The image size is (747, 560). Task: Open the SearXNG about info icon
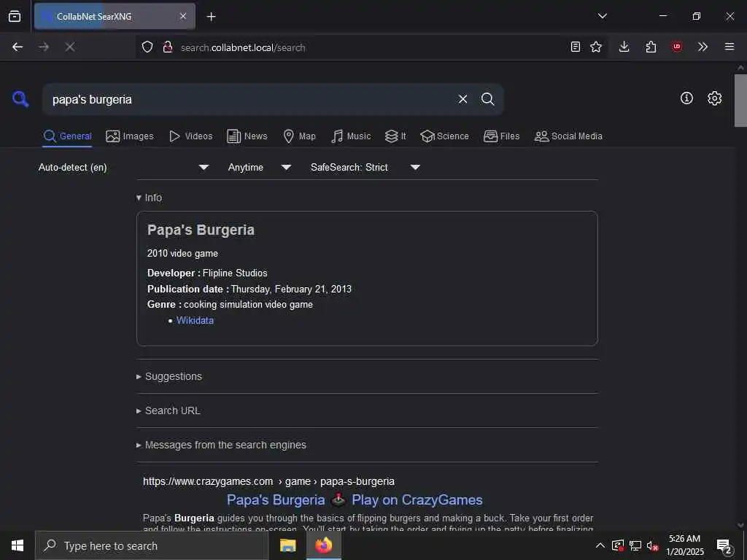(686, 98)
